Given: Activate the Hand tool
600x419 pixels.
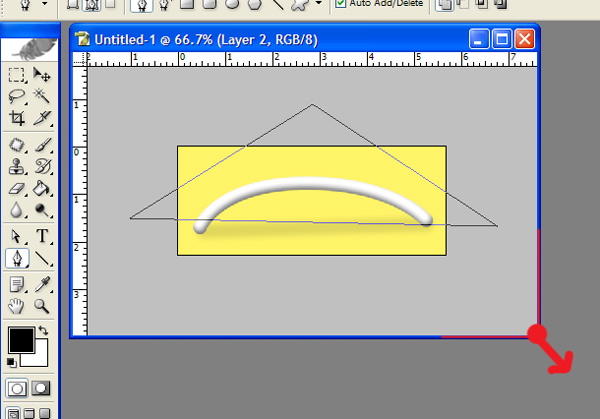Looking at the screenshot, I should [x=17, y=307].
